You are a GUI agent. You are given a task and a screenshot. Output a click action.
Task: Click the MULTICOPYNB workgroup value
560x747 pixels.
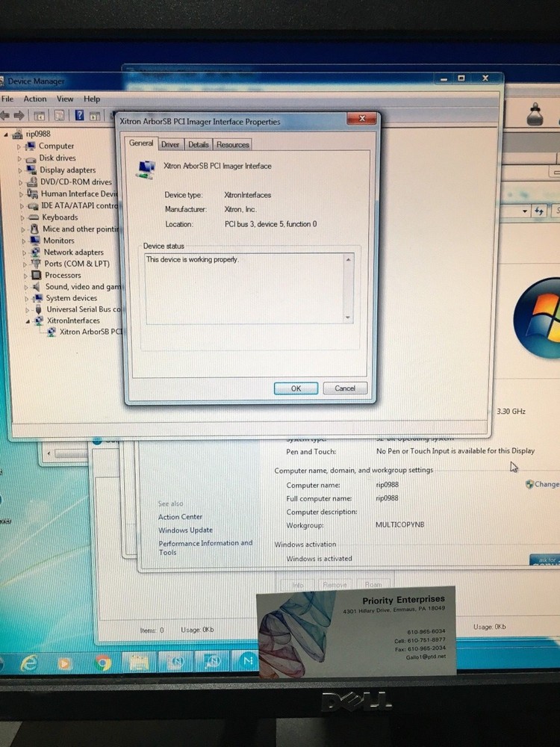point(400,524)
